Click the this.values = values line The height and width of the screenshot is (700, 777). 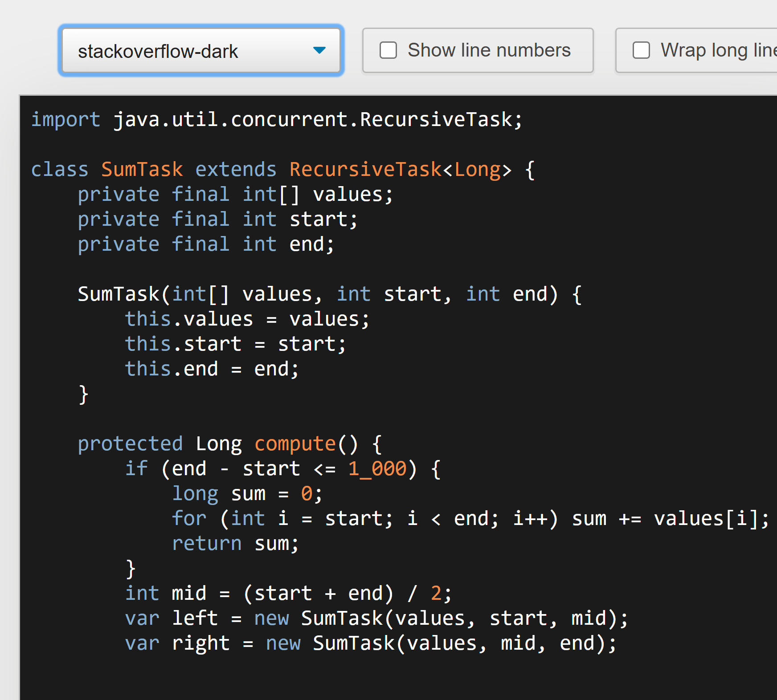point(247,319)
